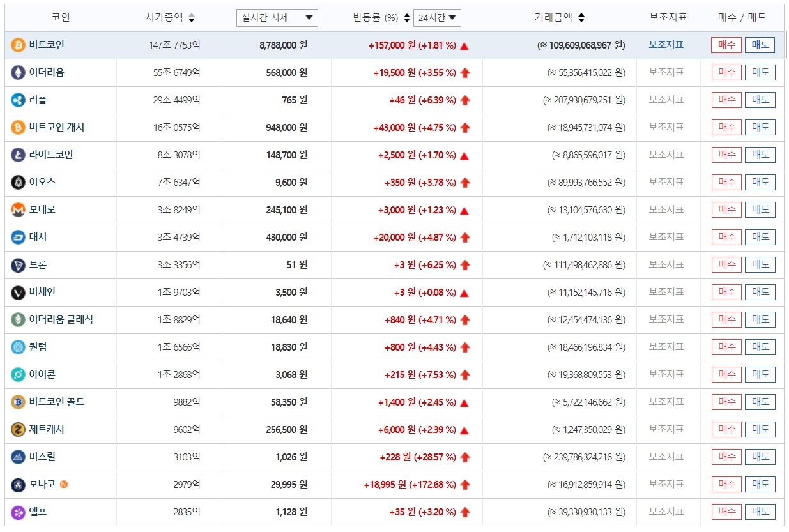This screenshot has height=532, width=789.
Task: Sell (매도) Bitcoin button
Action: [x=760, y=45]
